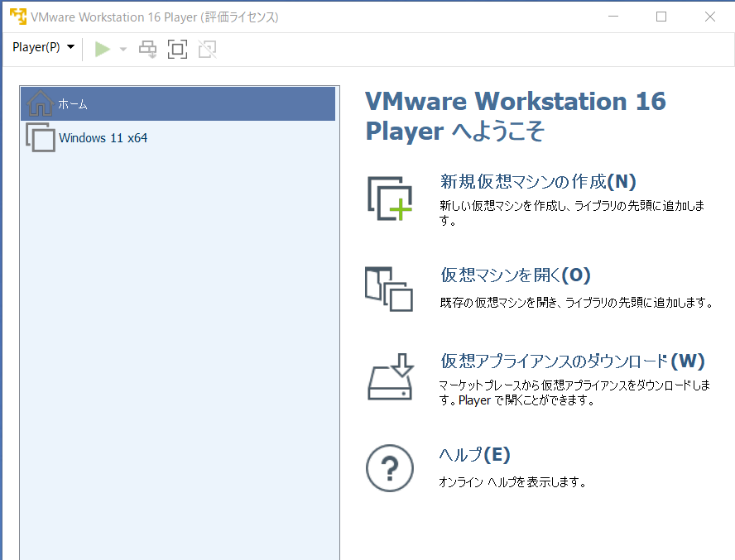Select ホーム in the library list

[178, 103]
